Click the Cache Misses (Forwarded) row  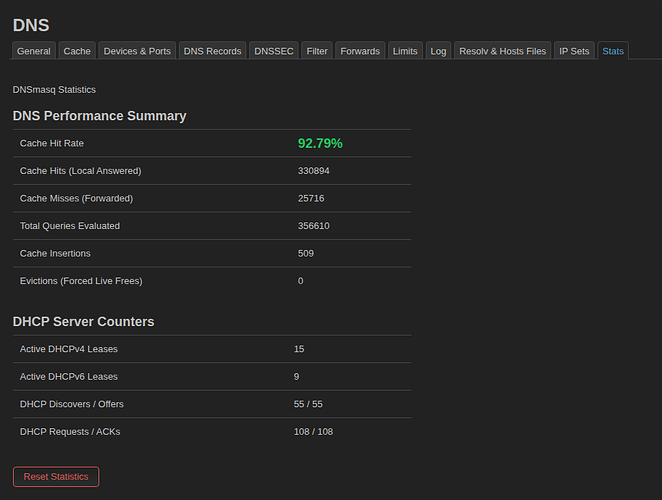tap(212, 198)
